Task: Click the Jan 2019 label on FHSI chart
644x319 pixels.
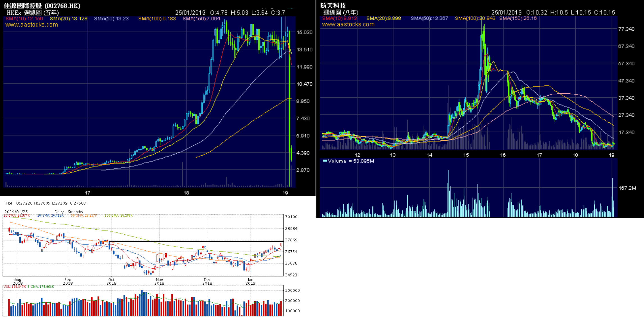Action: 250,281
